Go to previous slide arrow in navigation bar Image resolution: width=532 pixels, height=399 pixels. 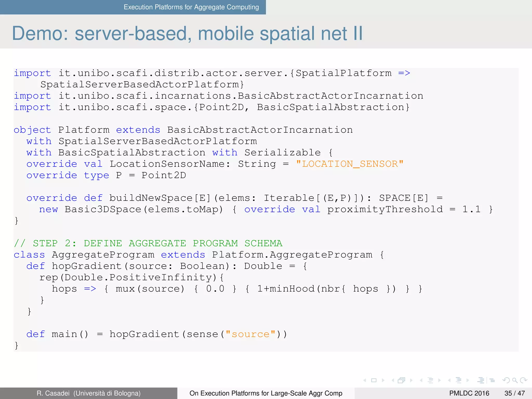click(x=365, y=380)
